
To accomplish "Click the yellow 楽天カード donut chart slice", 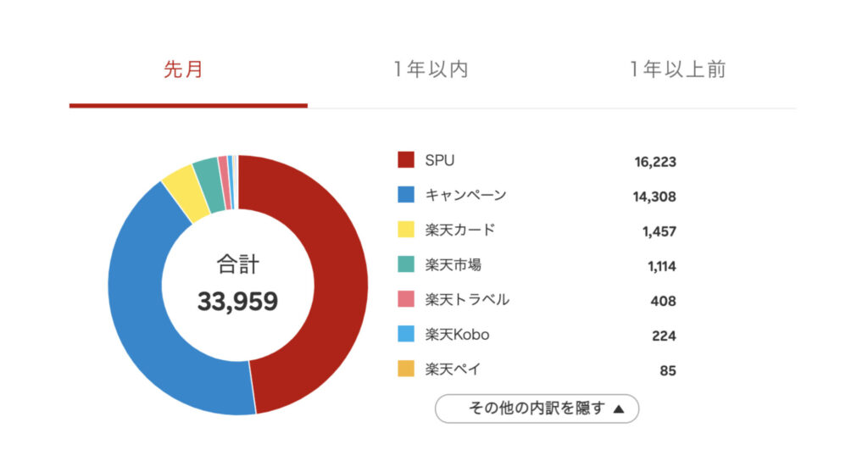I will coord(181,192).
